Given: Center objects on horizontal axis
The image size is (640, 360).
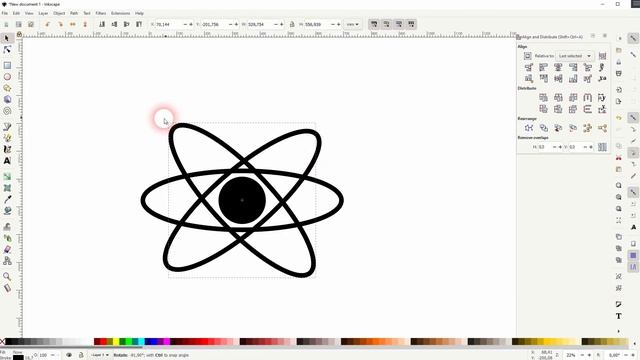Looking at the screenshot, I should (558, 78).
